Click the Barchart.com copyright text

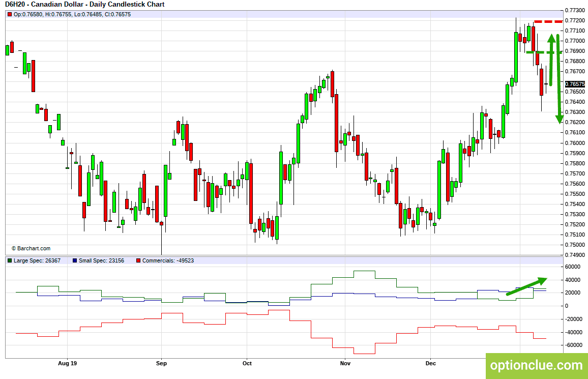tap(31, 249)
